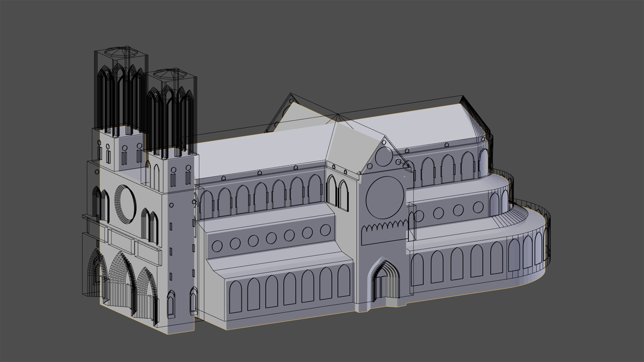Click the leftmost round window on left aisle
The image size is (644, 362).
(x=217, y=246)
